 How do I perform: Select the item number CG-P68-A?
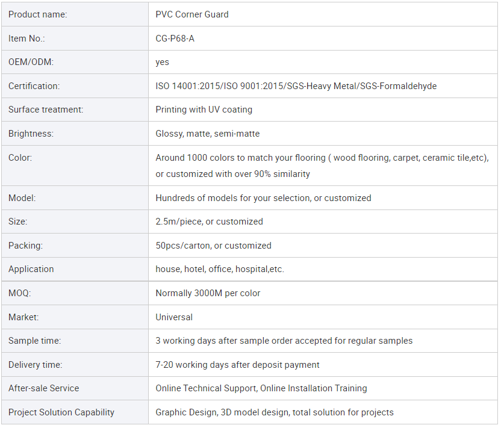pos(175,39)
